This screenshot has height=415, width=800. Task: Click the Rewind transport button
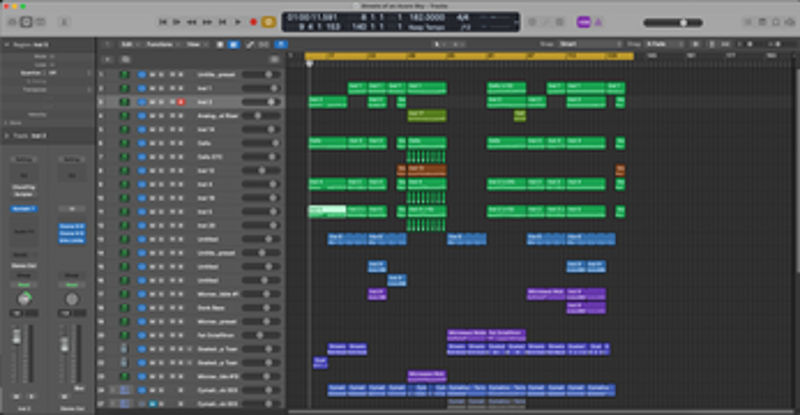coord(192,22)
